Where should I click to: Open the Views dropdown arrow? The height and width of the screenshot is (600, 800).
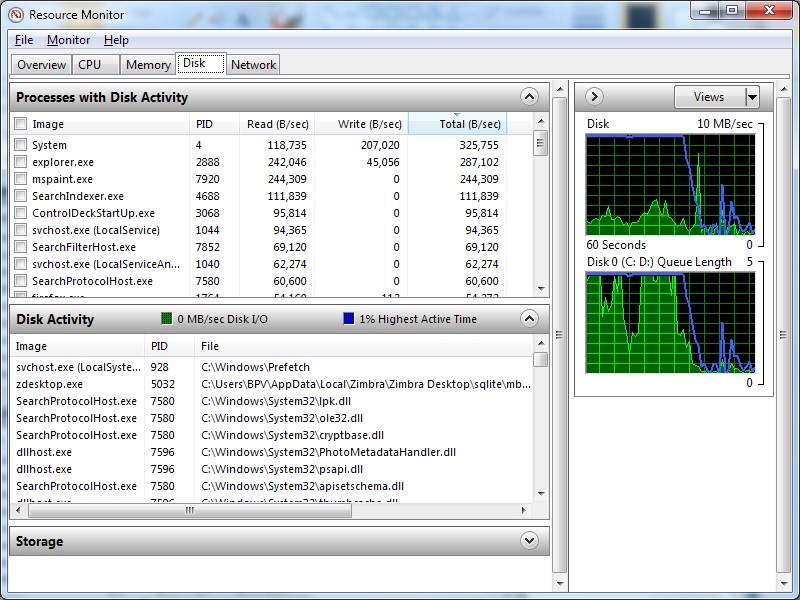(752, 97)
